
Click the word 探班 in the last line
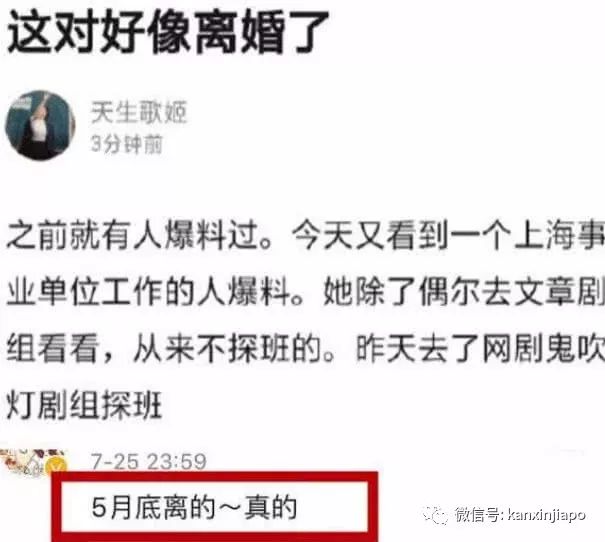point(131,406)
